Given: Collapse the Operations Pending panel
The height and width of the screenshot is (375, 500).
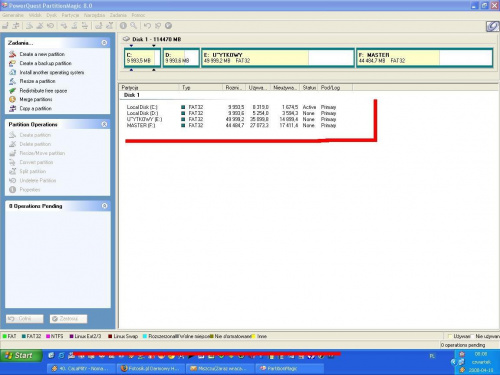Looking at the screenshot, I should click(x=104, y=206).
